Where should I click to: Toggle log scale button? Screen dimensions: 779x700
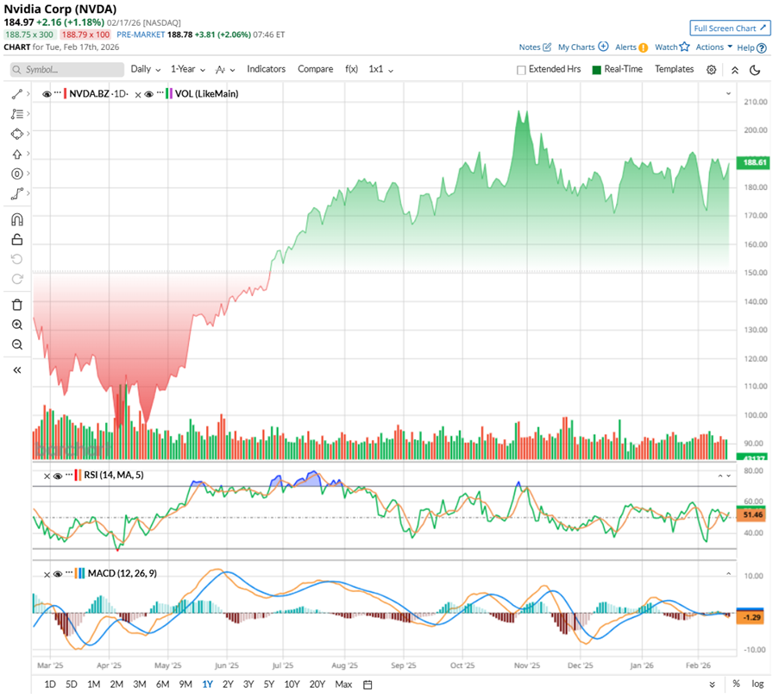point(757,684)
